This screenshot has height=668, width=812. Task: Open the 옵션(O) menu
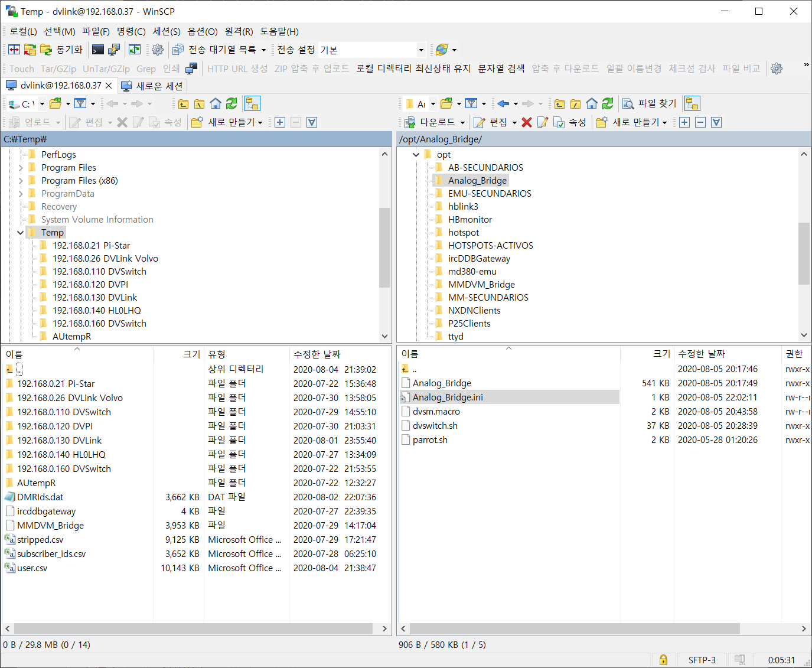click(x=203, y=31)
